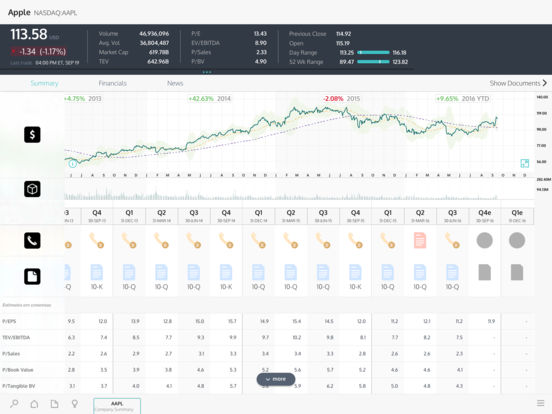This screenshot has width=552, height=414.
Task: Select the Q1e quarter column header
Action: coord(517,215)
